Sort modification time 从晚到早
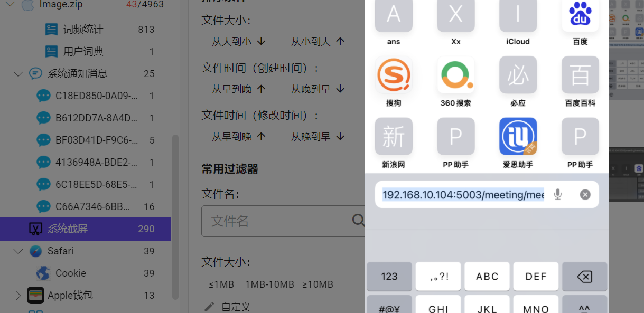Image resolution: width=644 pixels, height=313 pixels. point(318,137)
